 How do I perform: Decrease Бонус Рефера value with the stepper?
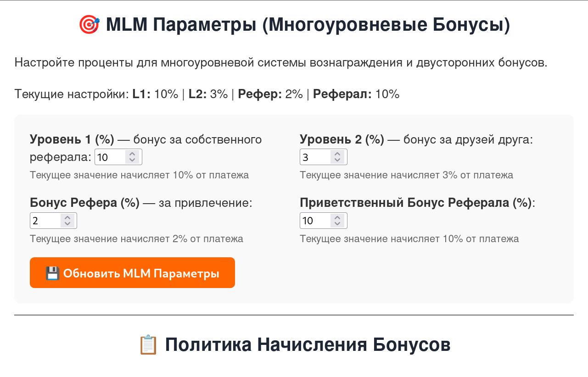point(67,224)
